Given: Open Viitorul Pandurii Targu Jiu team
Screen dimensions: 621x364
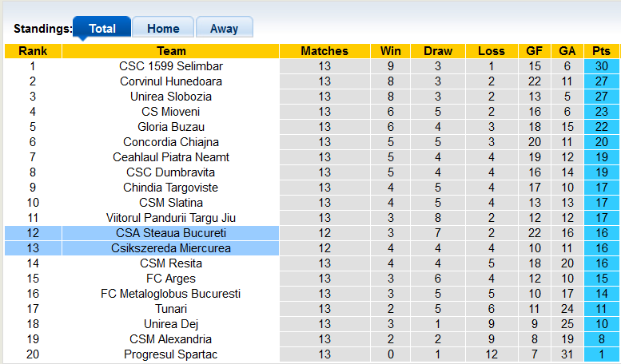Looking at the screenshot, I should tap(171, 218).
